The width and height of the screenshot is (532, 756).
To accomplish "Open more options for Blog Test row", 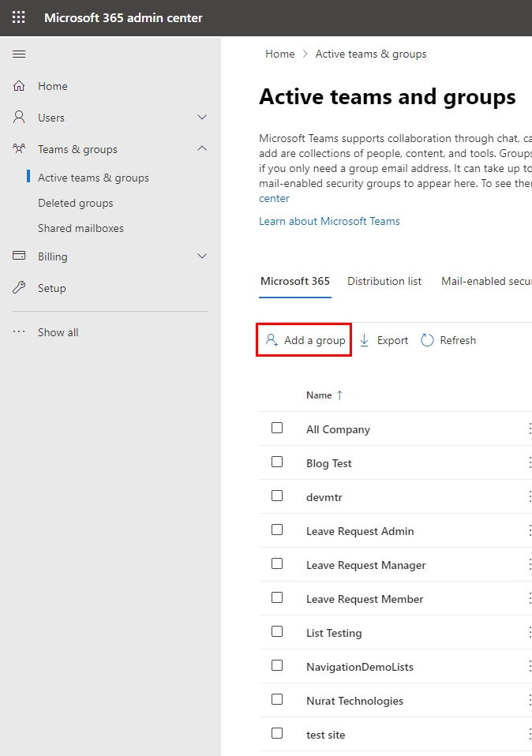I will click(x=529, y=463).
